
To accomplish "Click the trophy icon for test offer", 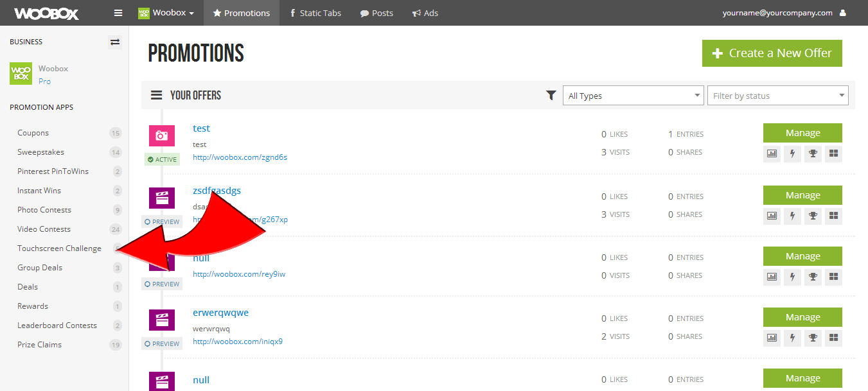I will point(813,154).
